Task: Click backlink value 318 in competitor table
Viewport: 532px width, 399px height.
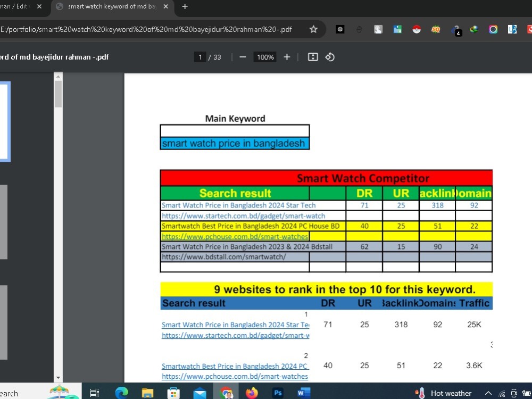Action: pos(437,205)
